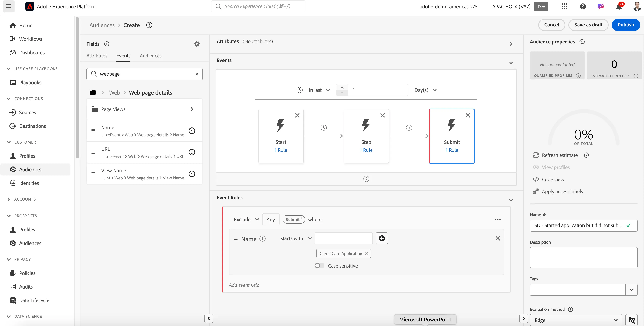This screenshot has width=644, height=326.
Task: Open the root folder icon in breadcrumb
Action: (x=93, y=92)
